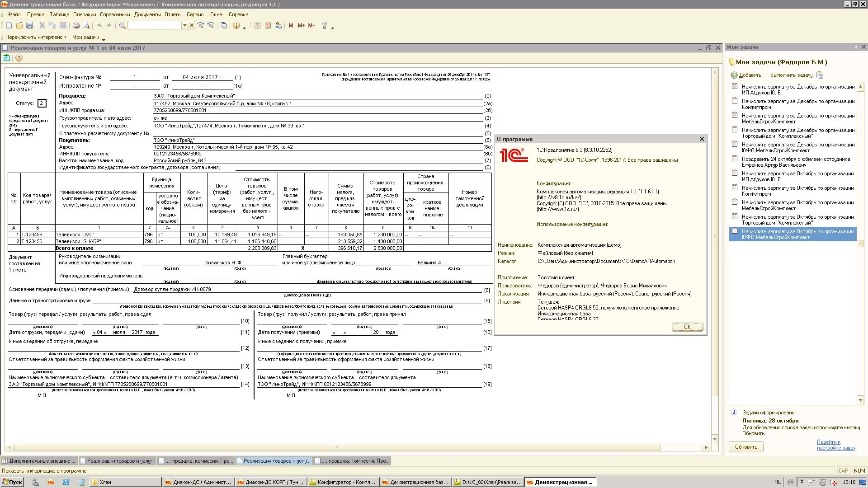The image size is (868, 488).
Task: Click the M memory button
Action: tap(291, 26)
